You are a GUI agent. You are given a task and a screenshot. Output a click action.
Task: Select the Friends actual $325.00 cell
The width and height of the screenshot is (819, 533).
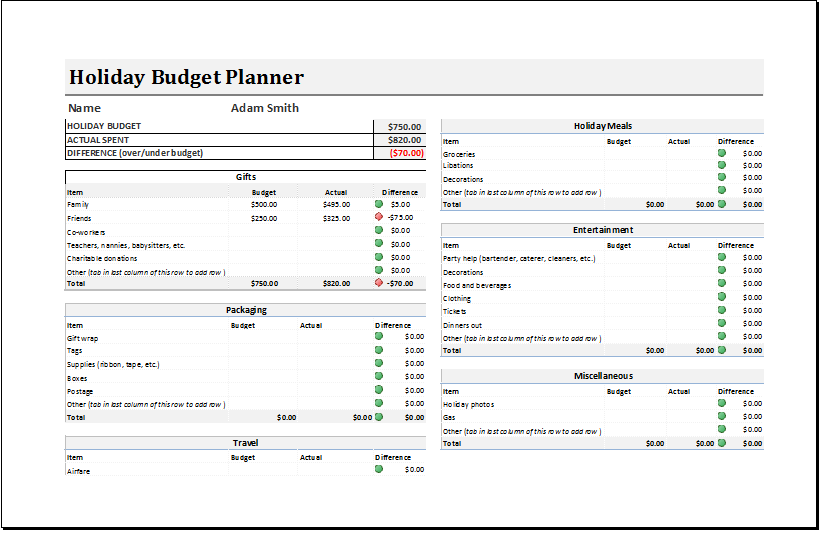[x=336, y=218]
